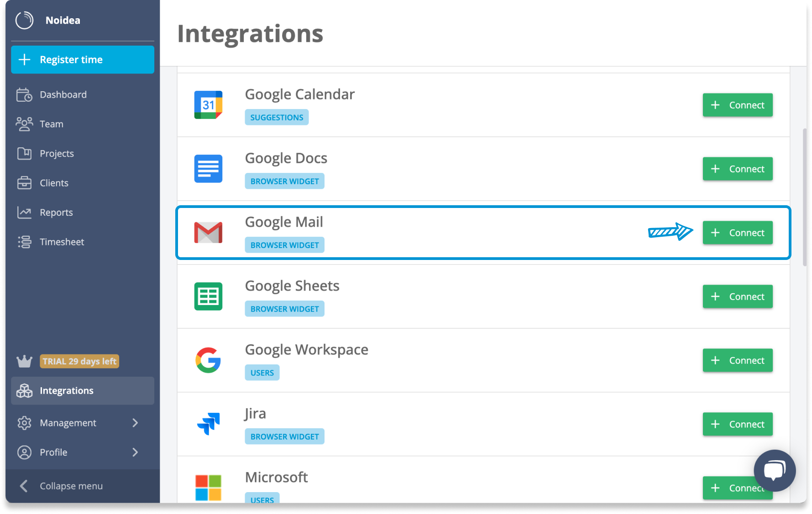812x514 pixels.
Task: Click the vertical scrollbar of integrations list
Action: click(x=804, y=197)
